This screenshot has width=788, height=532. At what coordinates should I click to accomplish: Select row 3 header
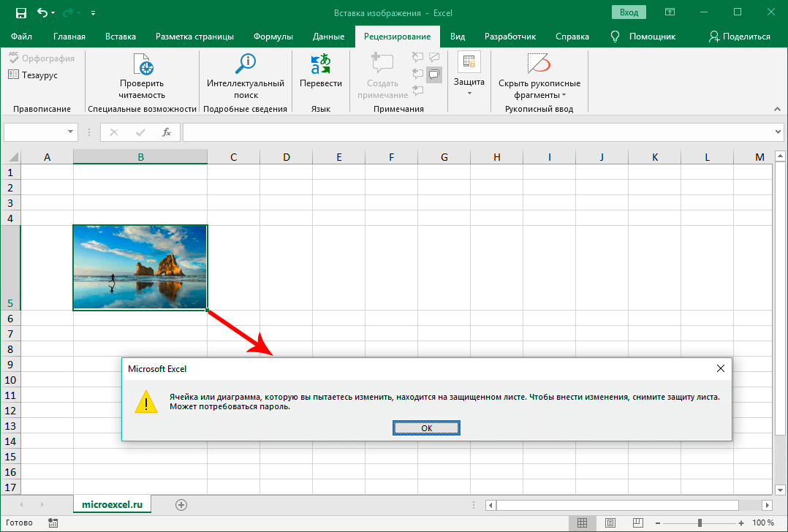[10, 203]
